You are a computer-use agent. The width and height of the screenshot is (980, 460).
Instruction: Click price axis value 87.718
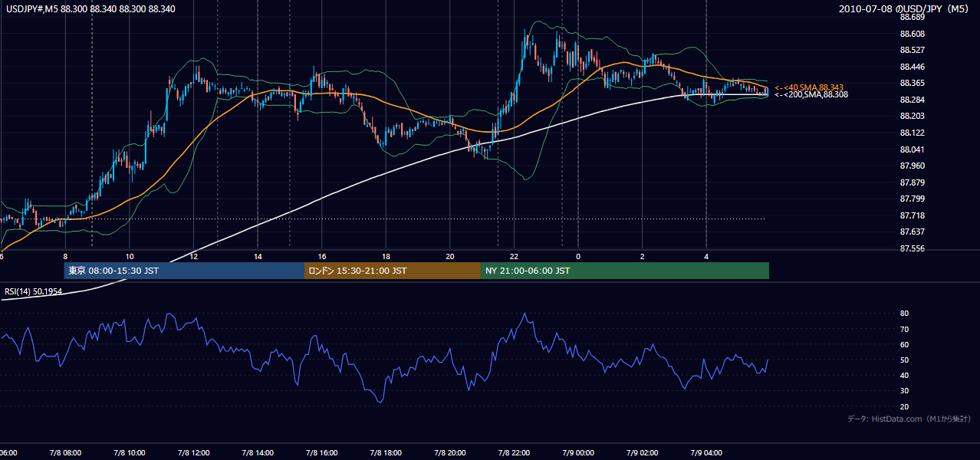click(912, 215)
